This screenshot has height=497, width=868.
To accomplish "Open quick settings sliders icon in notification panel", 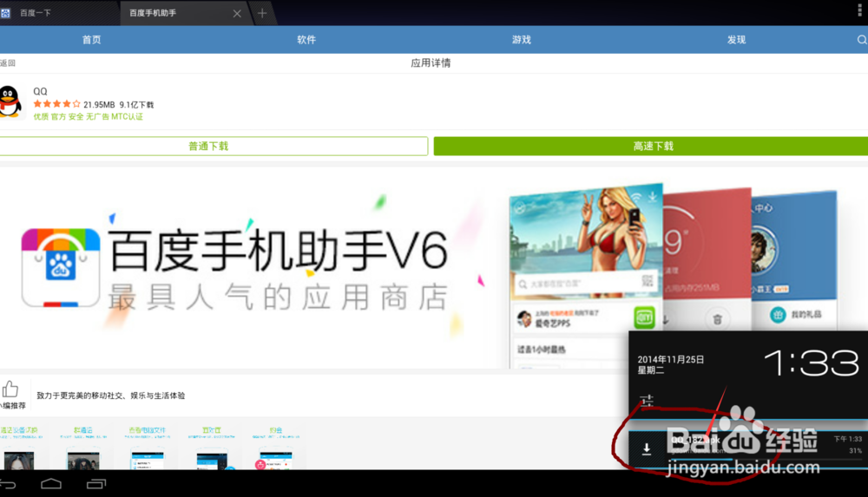I will pos(647,400).
